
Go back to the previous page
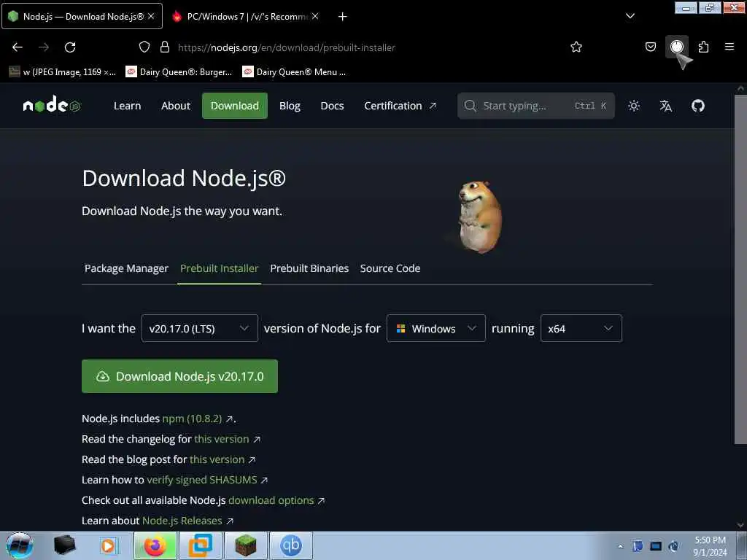click(18, 47)
